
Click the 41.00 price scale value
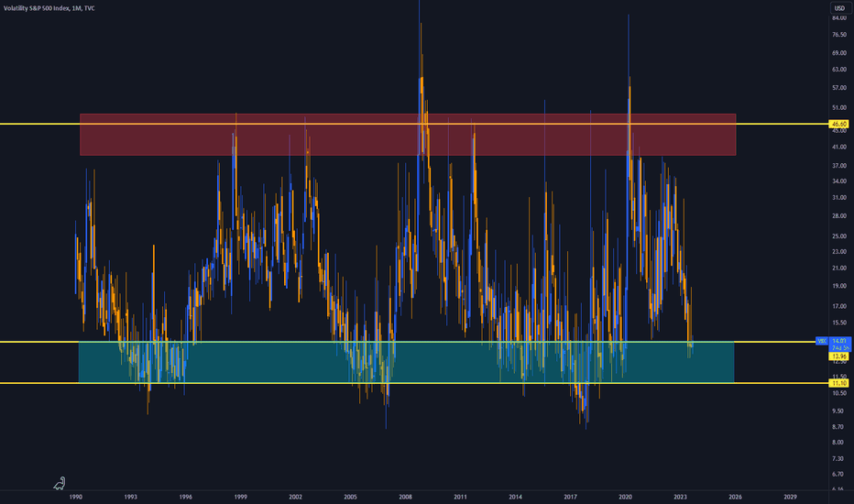(x=839, y=147)
